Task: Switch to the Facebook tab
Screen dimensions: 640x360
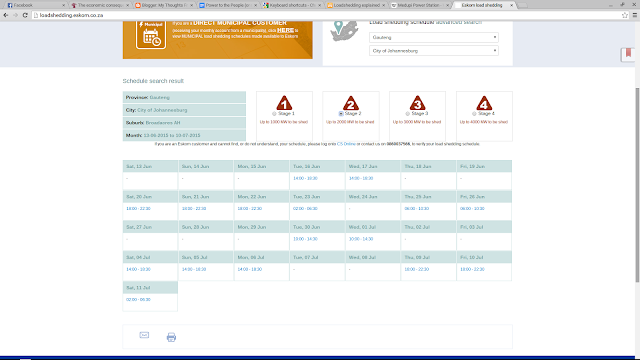Action: (x=35, y=5)
